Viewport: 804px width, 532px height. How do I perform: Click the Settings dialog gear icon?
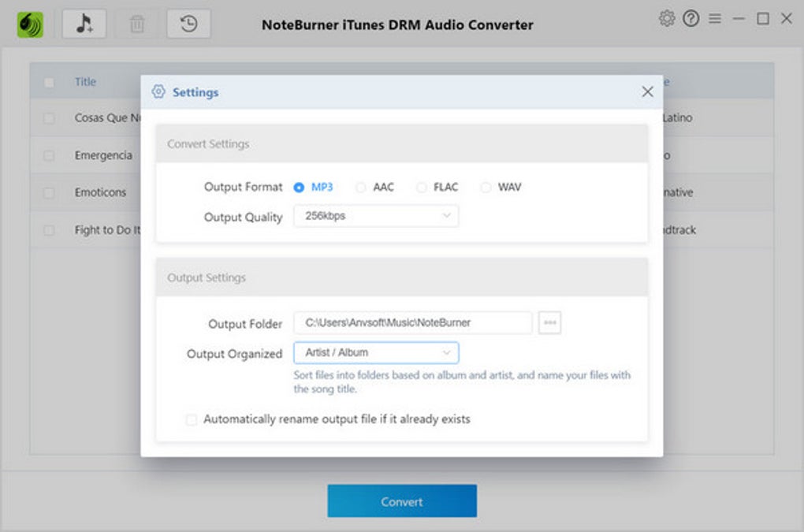point(158,91)
